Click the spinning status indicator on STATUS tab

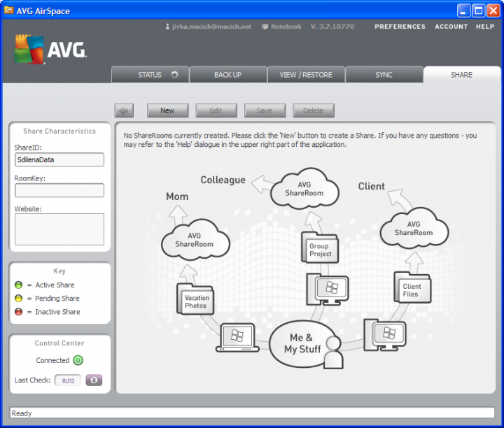[174, 75]
